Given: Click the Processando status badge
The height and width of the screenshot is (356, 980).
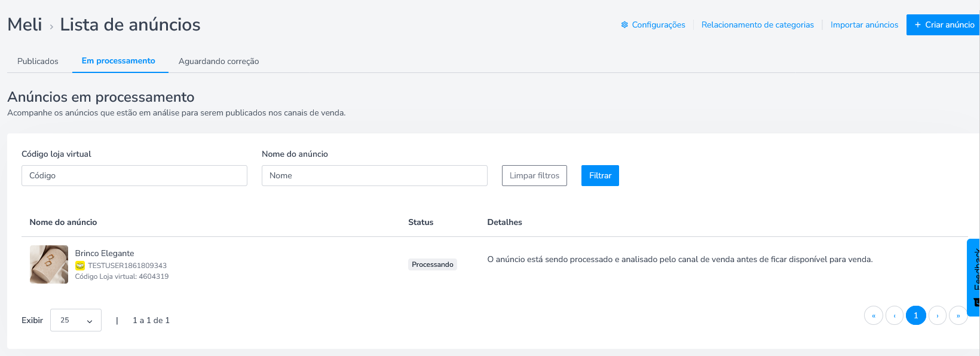Looking at the screenshot, I should 433,264.
